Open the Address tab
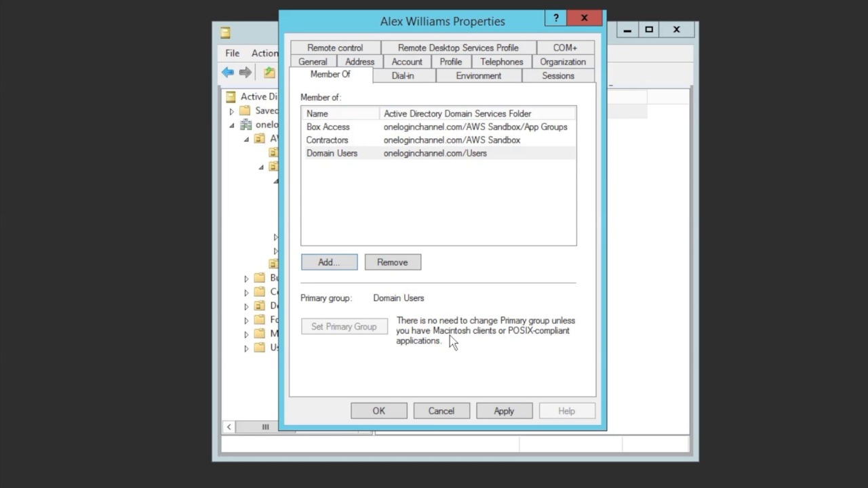This screenshot has height=488, width=868. pos(359,62)
